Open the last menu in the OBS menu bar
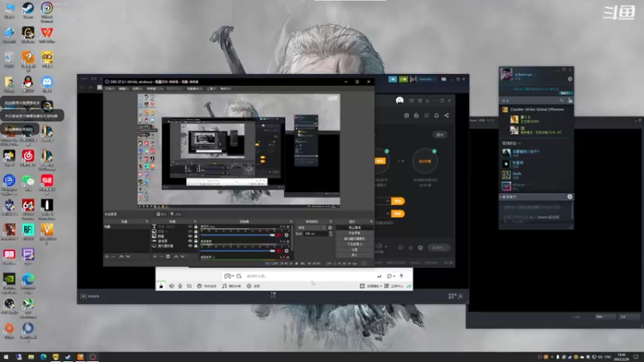Image resolution: width=644 pixels, height=362 pixels. point(225,88)
